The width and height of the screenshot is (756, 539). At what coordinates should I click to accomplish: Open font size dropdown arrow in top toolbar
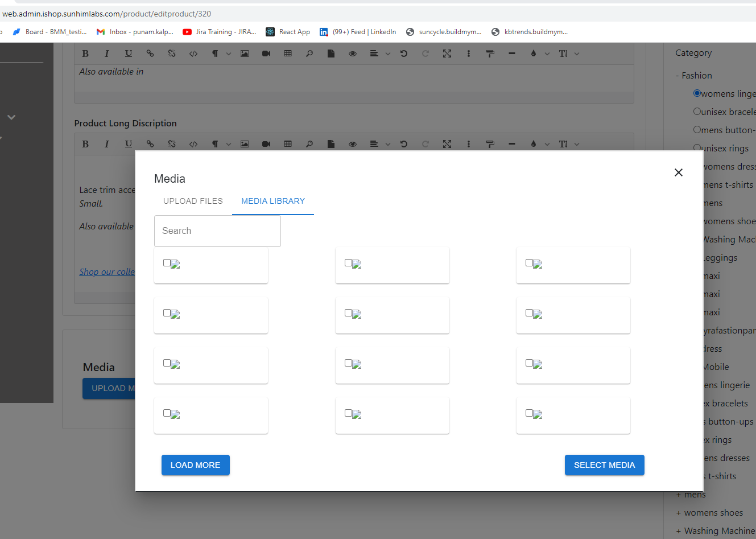point(577,54)
